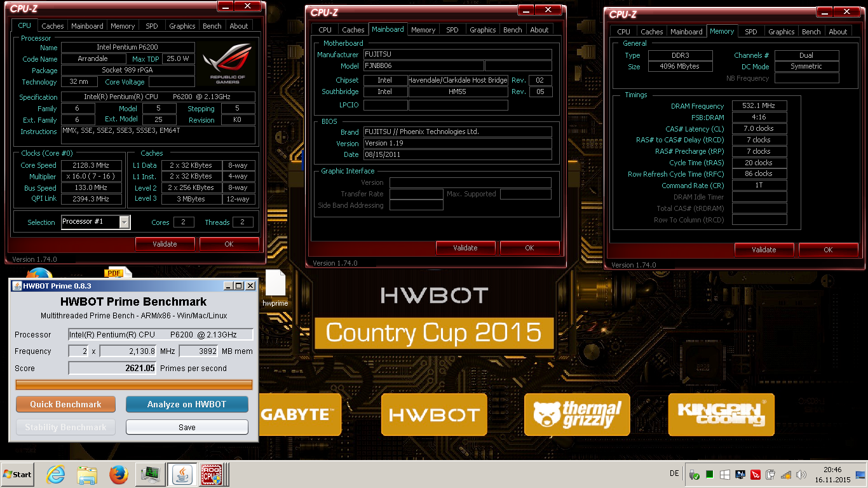Open SPD tab in the left CPU-Z window
Screen dimensions: 868x488
tap(152, 26)
